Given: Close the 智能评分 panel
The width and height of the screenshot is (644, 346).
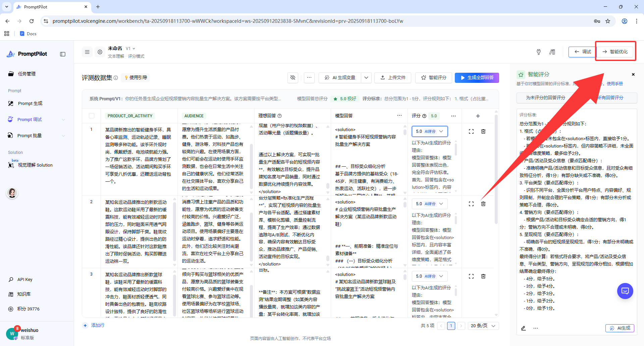Looking at the screenshot, I should 633,74.
